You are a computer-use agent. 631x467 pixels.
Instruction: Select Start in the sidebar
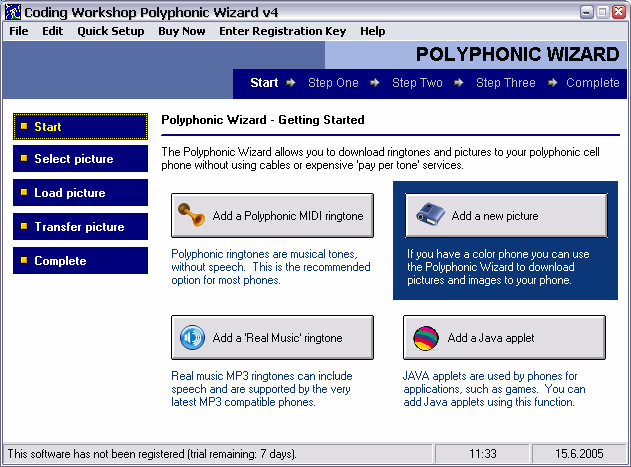point(80,126)
